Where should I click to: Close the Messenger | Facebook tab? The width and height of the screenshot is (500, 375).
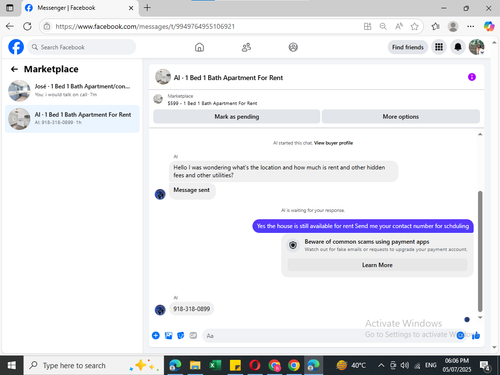131,8
